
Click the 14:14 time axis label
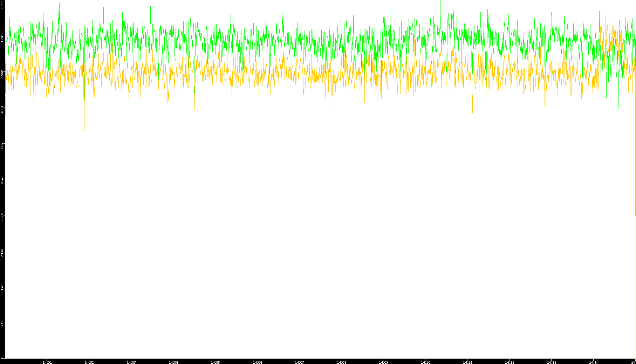(x=594, y=362)
